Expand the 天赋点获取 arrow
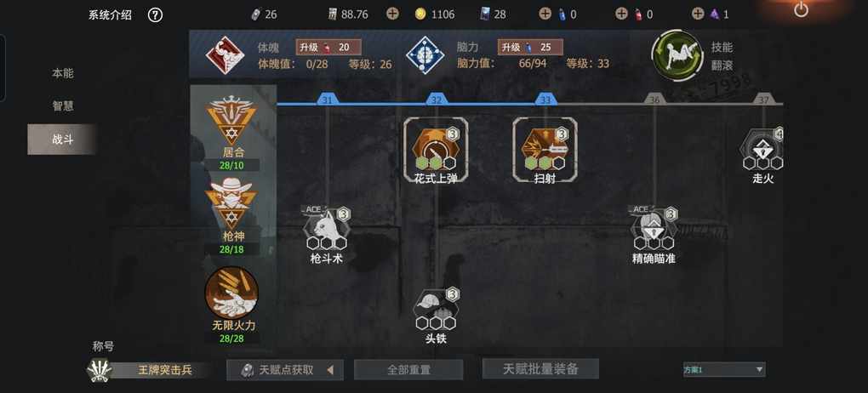 (x=330, y=370)
